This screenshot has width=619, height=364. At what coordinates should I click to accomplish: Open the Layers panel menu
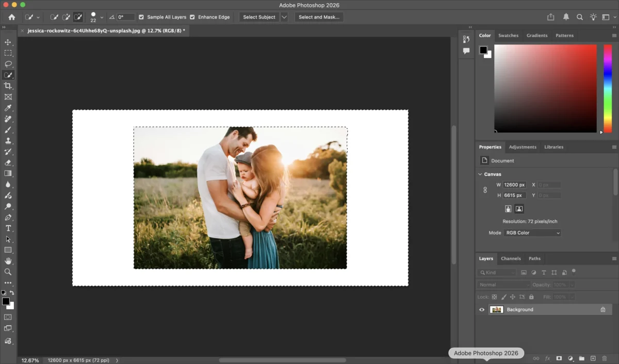pos(614,258)
